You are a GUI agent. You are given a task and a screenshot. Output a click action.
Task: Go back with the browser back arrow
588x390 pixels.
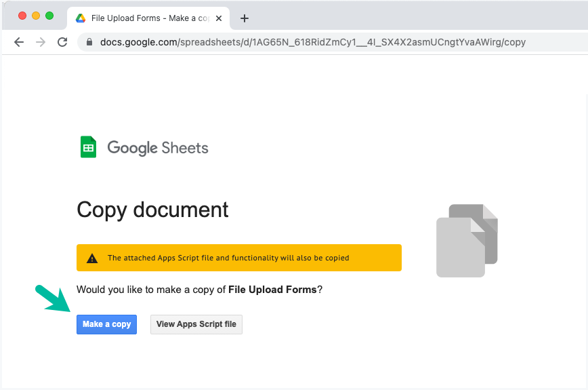19,42
